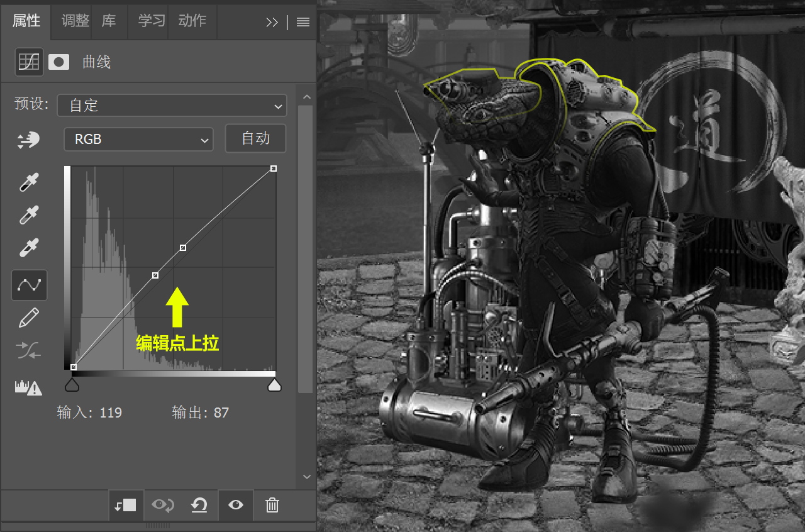805x532 pixels.
Task: Select the curves adjustment icon
Action: [29, 62]
